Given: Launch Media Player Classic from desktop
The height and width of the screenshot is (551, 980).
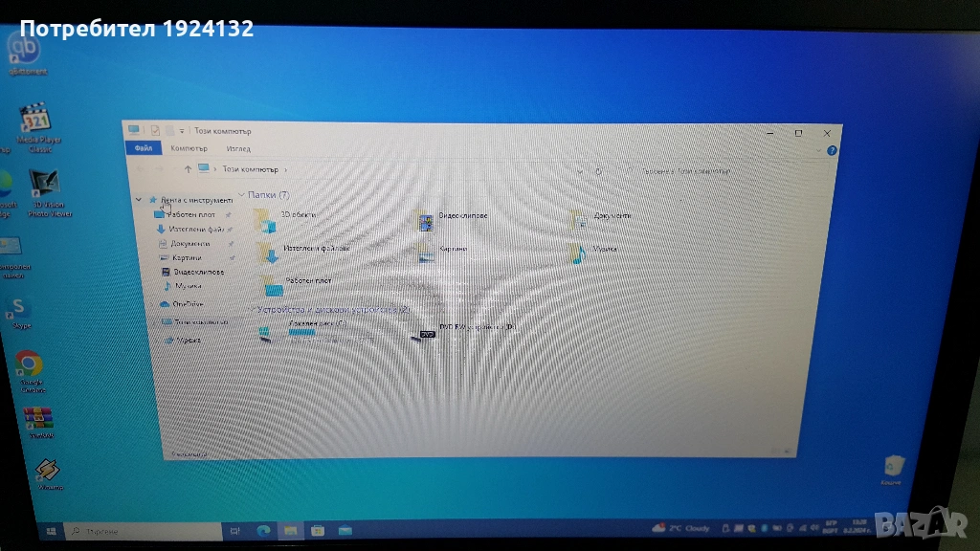Looking at the screenshot, I should (36, 127).
